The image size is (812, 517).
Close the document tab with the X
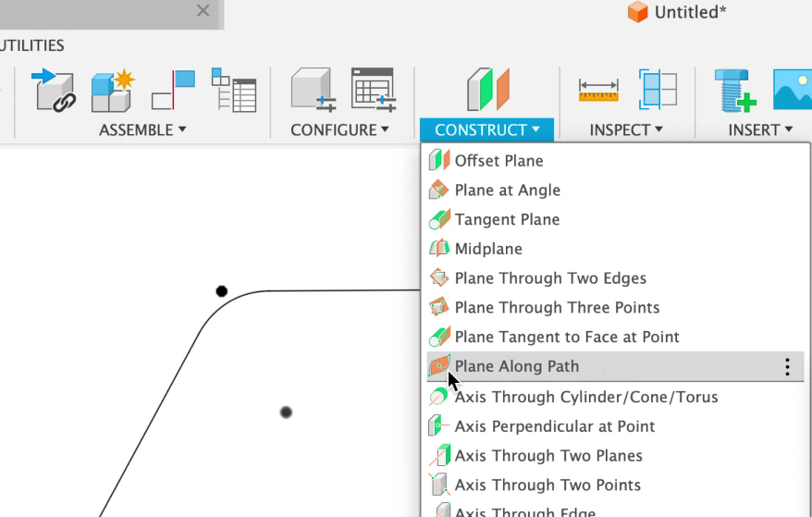tap(203, 11)
